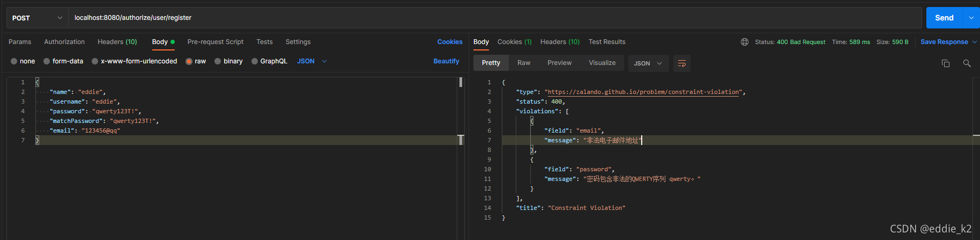
Task: Click the copy response icon
Action: (946, 63)
